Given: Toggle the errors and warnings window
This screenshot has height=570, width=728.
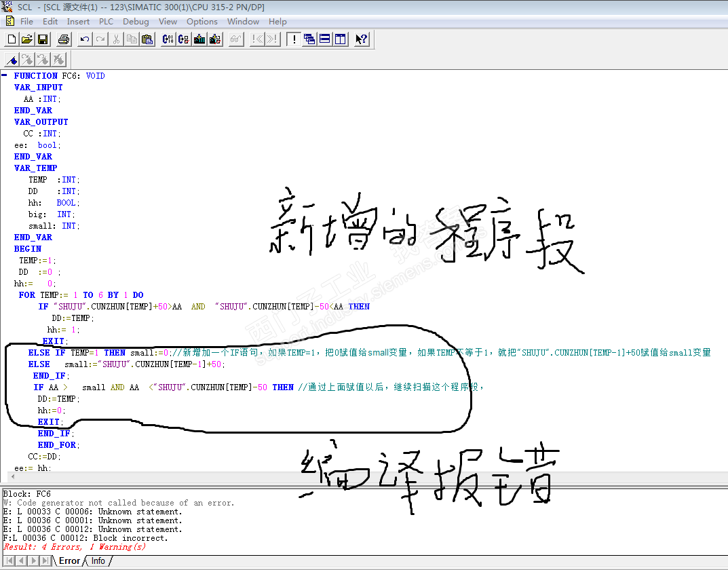Looking at the screenshot, I should click(293, 39).
